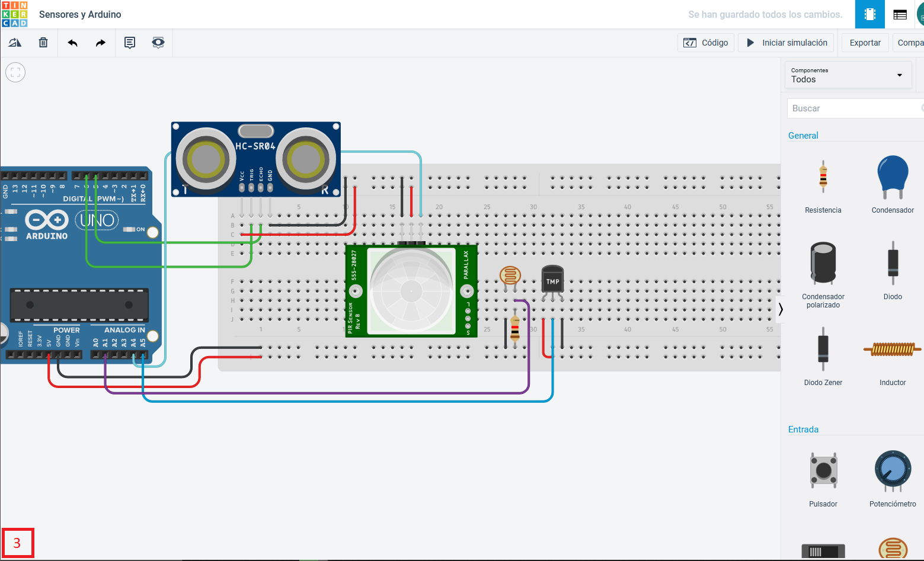Click the General category heading
This screenshot has width=924, height=561.
pyautogui.click(x=803, y=136)
